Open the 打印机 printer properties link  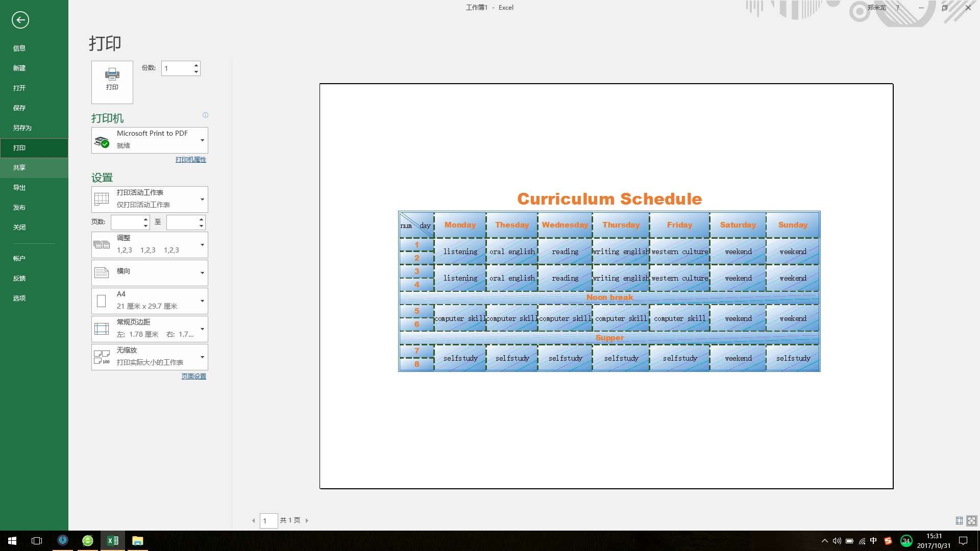point(190,159)
